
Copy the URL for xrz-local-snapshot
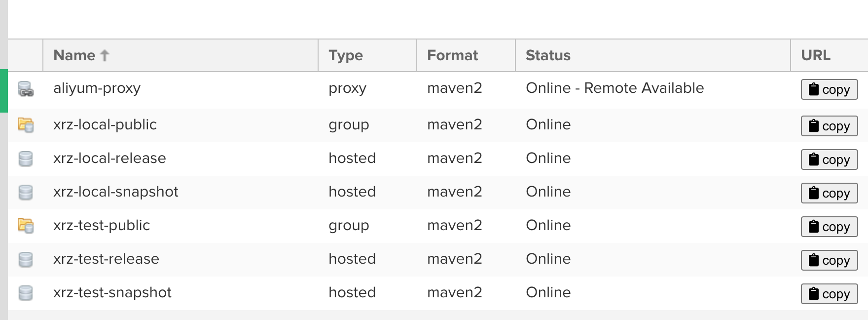829,193
